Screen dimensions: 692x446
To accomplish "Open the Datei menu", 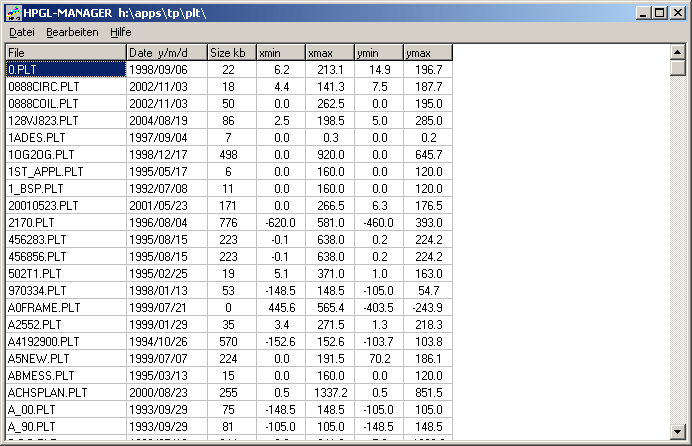I will 22,32.
